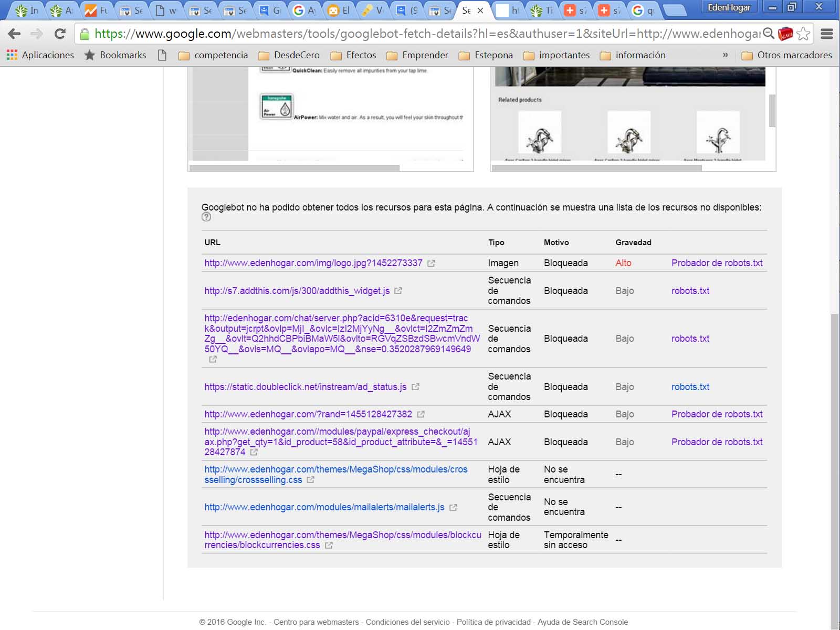Click the help question mark icon
This screenshot has width=840, height=630.
(206, 217)
